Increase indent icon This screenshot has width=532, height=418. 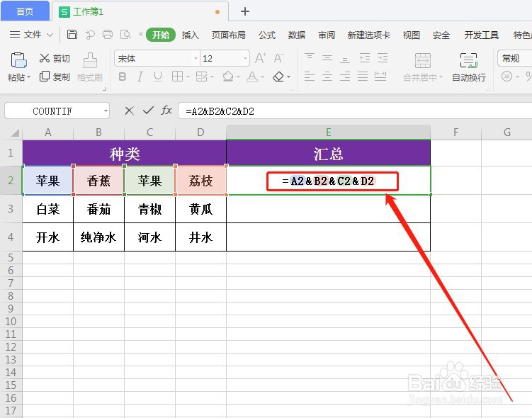point(383,57)
